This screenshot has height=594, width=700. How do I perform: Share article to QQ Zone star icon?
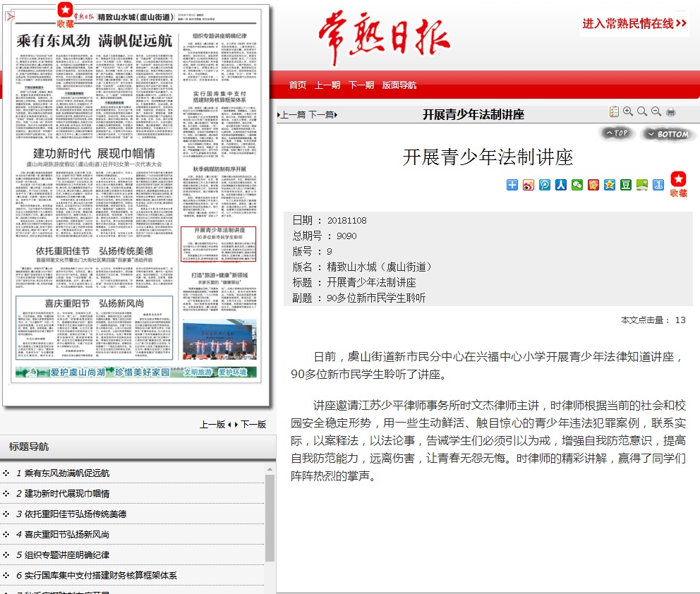(x=610, y=185)
